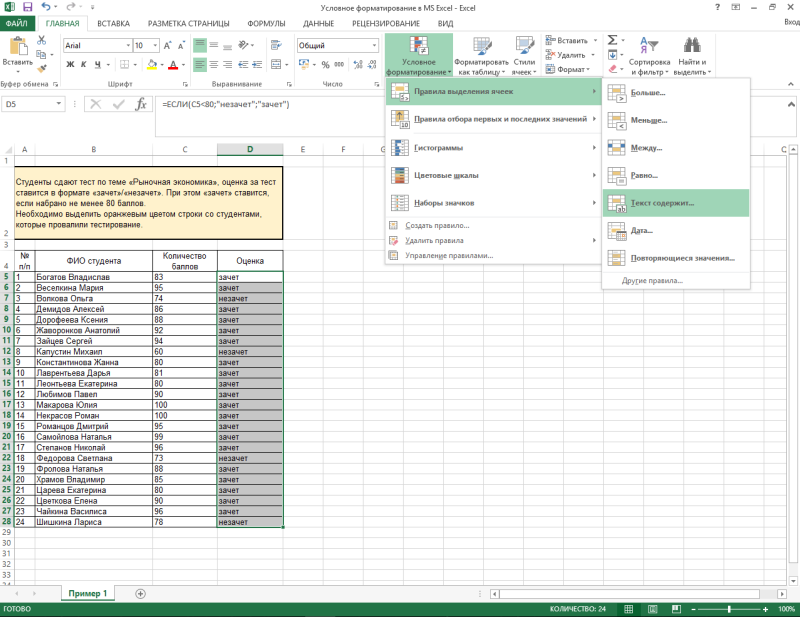The width and height of the screenshot is (800, 617).
Task: Toggle Bold formatting (Ж)
Action: click(70, 65)
